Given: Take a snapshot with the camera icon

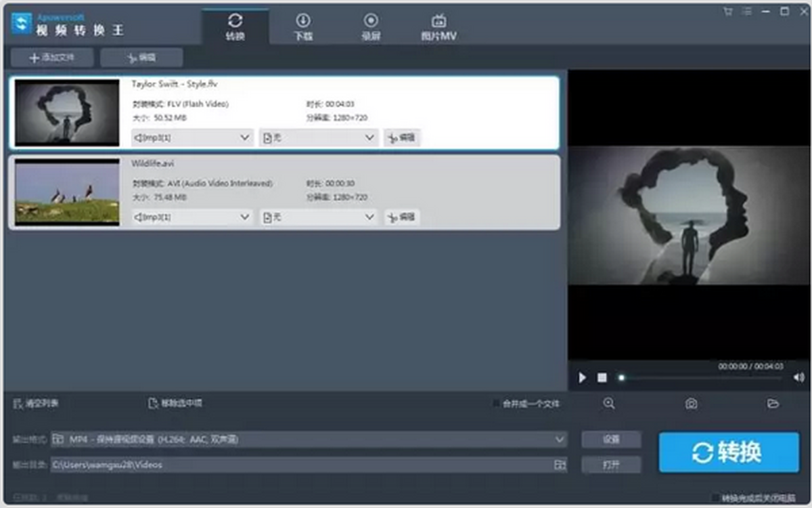Looking at the screenshot, I should tap(691, 404).
